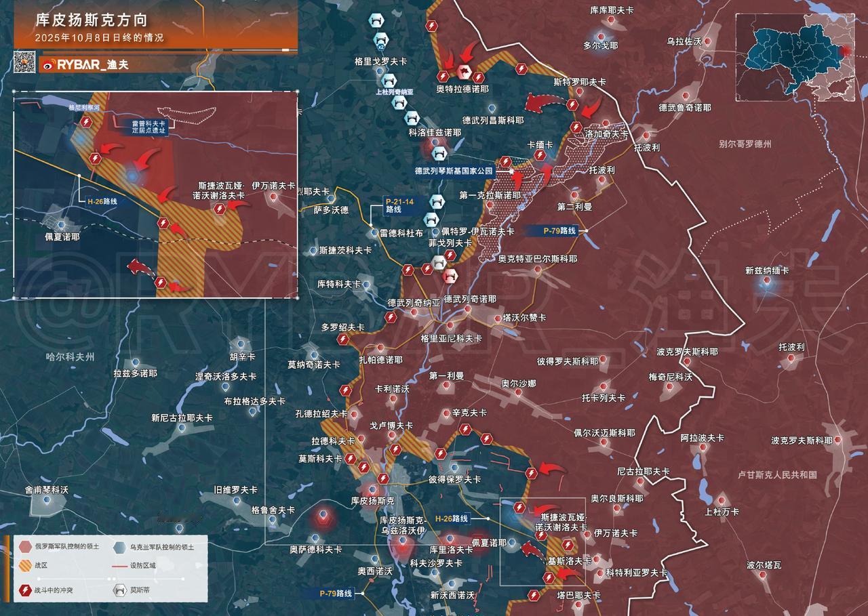Click the red marker below 波尔塔瓦
The image size is (868, 616).
click(764, 575)
